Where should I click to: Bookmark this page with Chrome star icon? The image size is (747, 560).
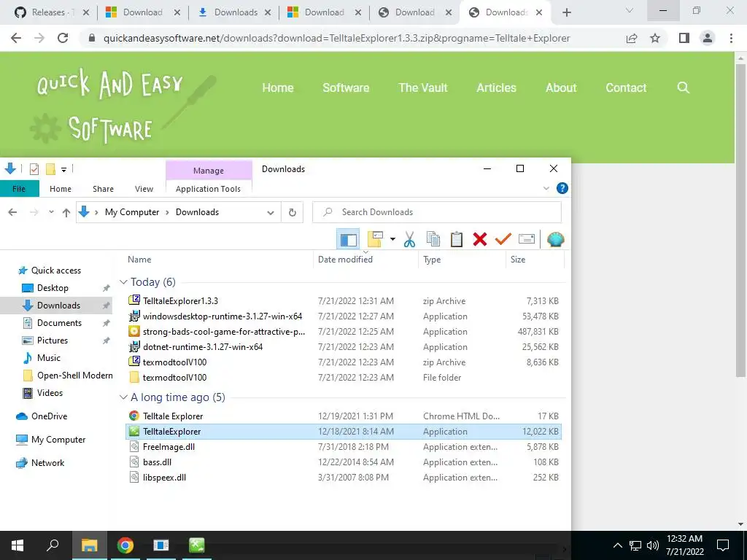click(656, 38)
